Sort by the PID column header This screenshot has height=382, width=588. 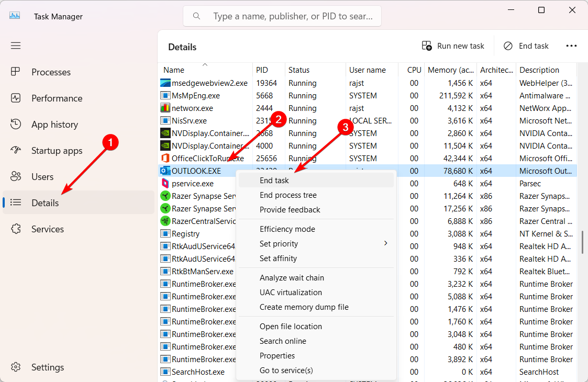click(x=269, y=70)
